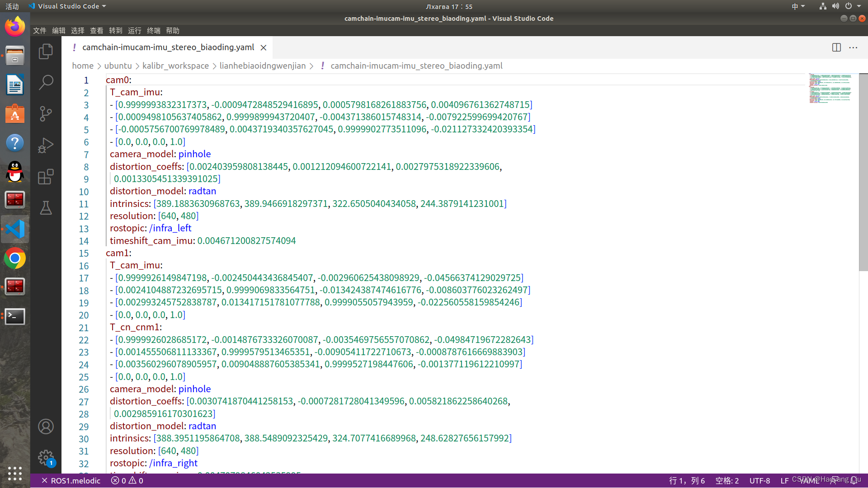
Task: Open the 文件 menu
Action: point(39,30)
